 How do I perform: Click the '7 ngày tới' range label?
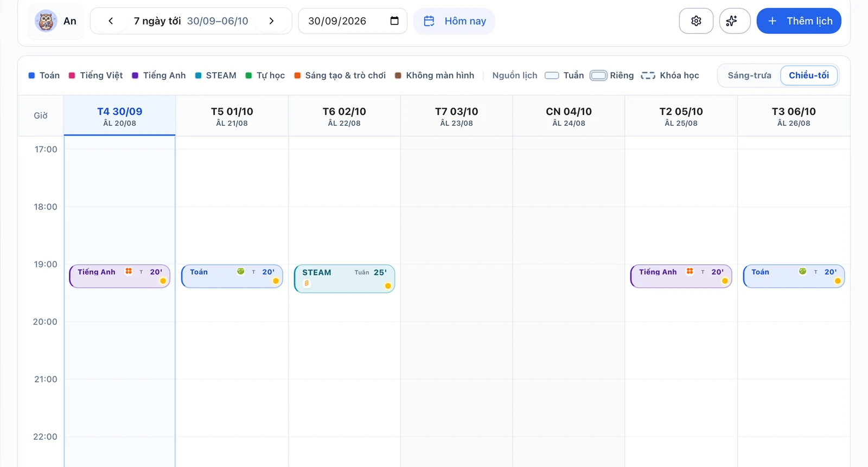click(x=157, y=21)
